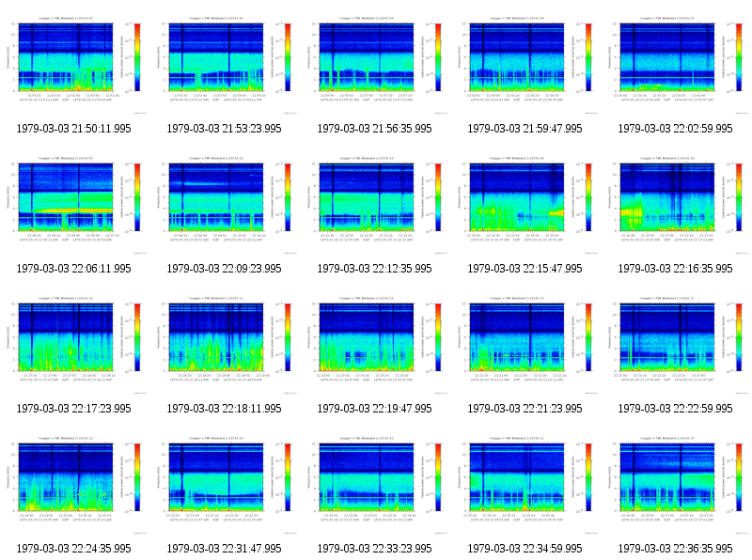The width and height of the screenshot is (752, 560).
Task: Open the spectrogram thumbnail for 22:34:59.995
Action: tap(525, 485)
